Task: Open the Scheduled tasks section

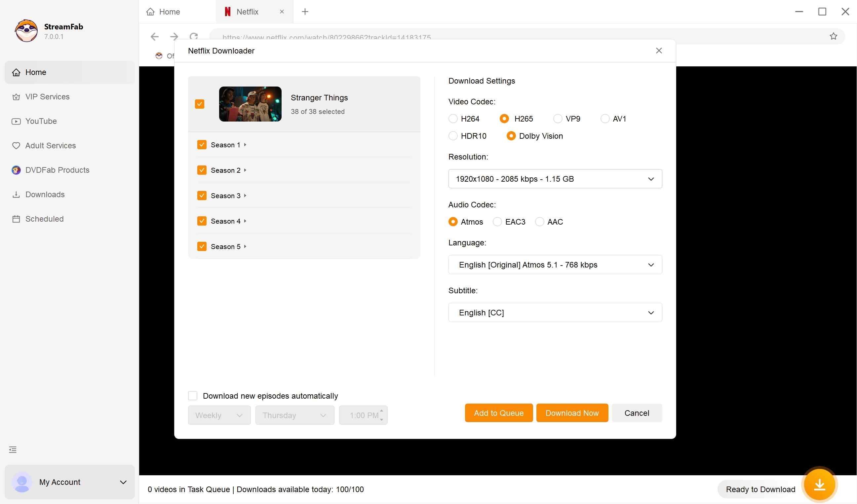Action: (44, 219)
